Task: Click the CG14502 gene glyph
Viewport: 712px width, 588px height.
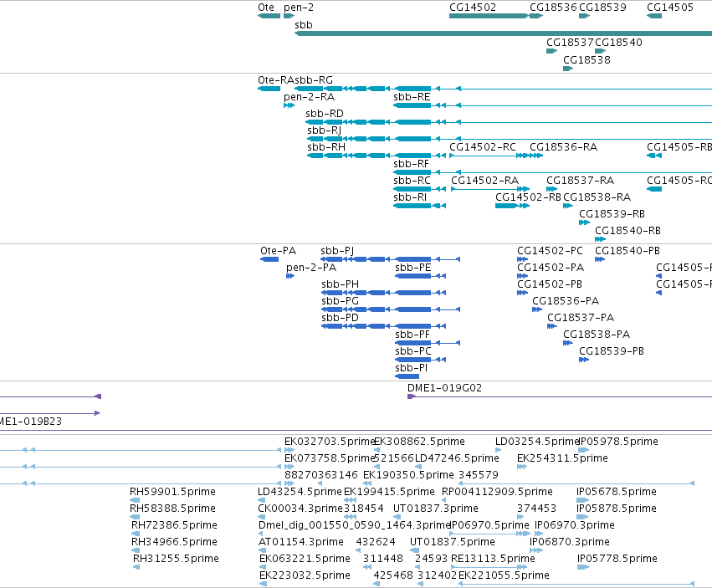Action: (489, 16)
